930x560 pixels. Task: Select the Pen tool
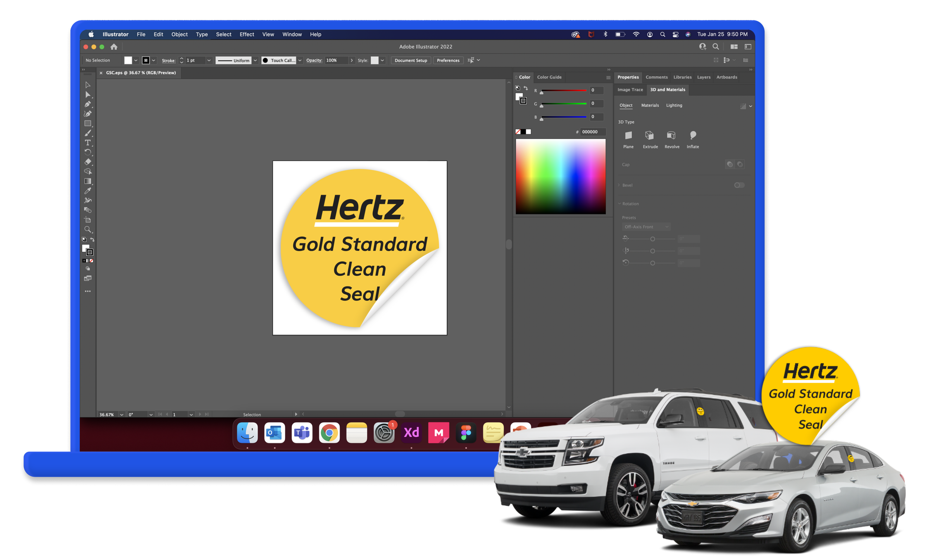pos(87,104)
